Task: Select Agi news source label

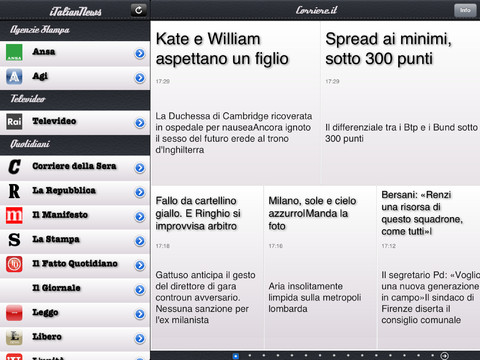Action: tap(40, 76)
